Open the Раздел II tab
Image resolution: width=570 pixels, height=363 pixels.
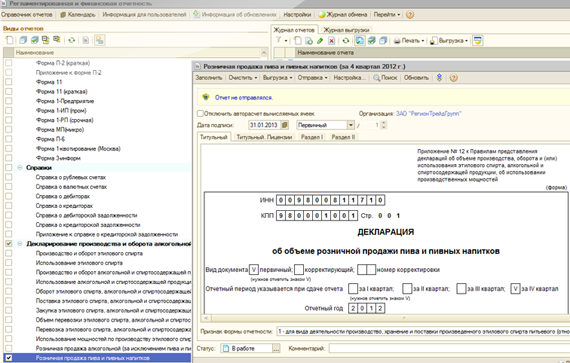click(x=343, y=137)
